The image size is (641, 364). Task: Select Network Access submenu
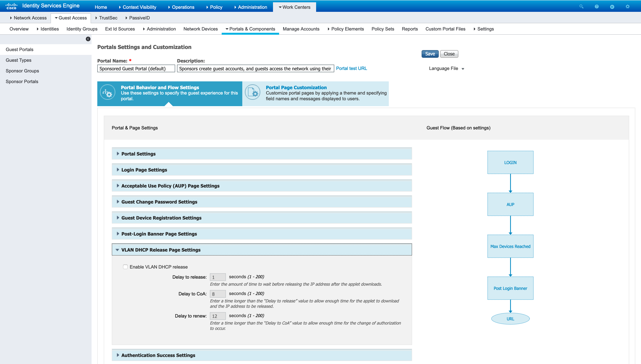tap(28, 18)
